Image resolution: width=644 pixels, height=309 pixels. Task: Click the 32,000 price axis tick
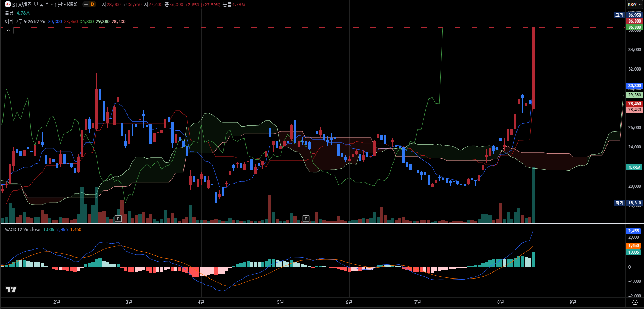(x=634, y=69)
